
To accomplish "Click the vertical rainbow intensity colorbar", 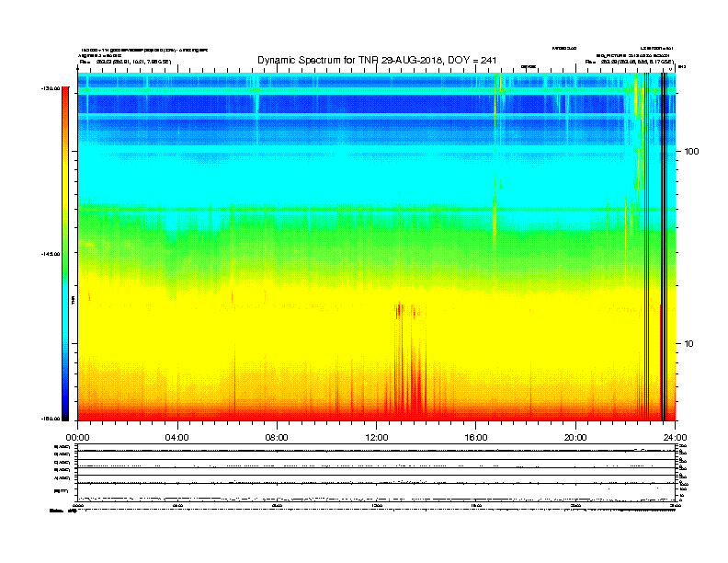I will point(65,254).
